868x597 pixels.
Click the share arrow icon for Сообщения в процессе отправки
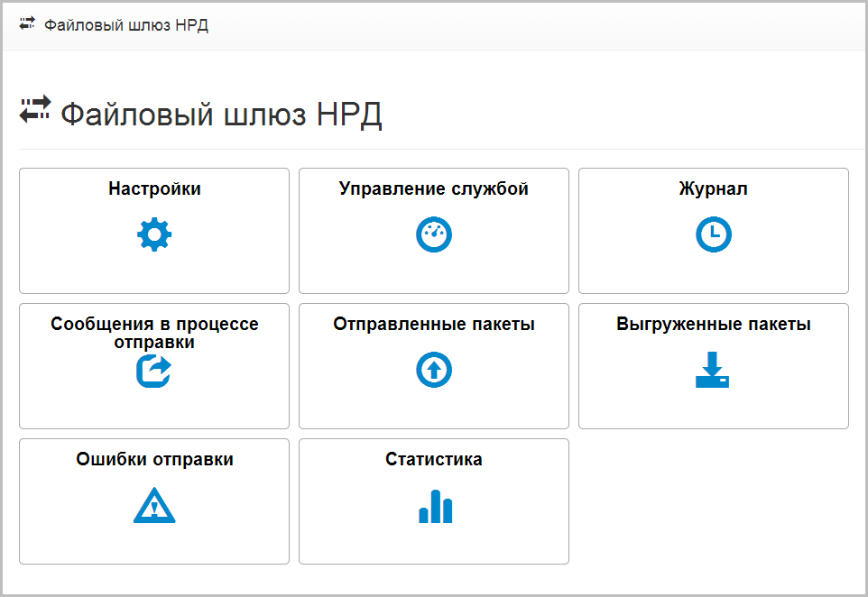coord(154,371)
